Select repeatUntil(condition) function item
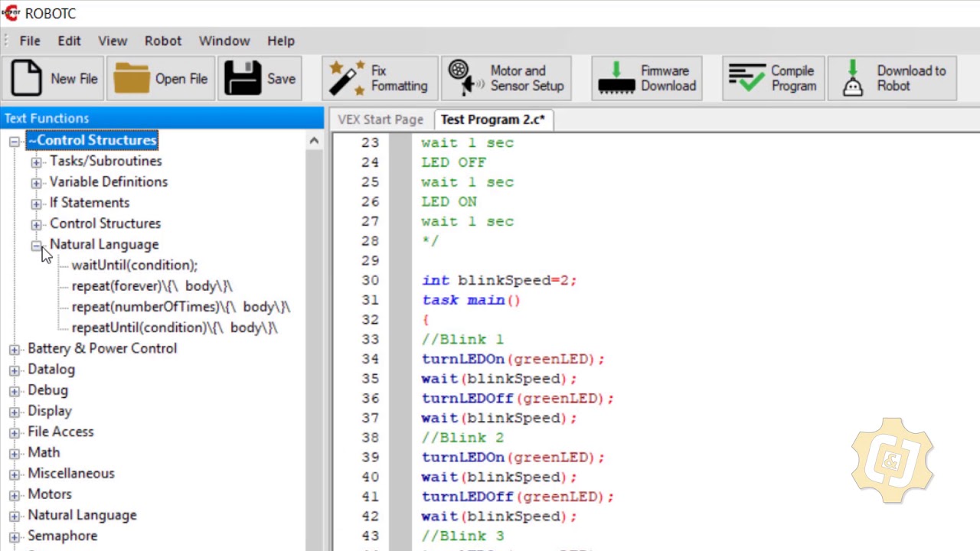Viewport: 980px width, 551px height. [175, 328]
